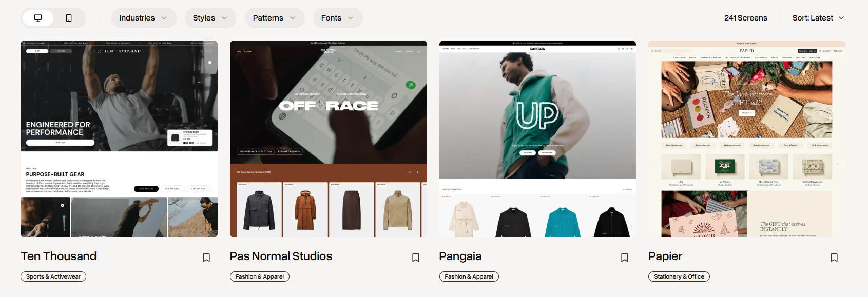Select Fashion & Apparel tag under Pangaia
868x297 pixels.
469,276
